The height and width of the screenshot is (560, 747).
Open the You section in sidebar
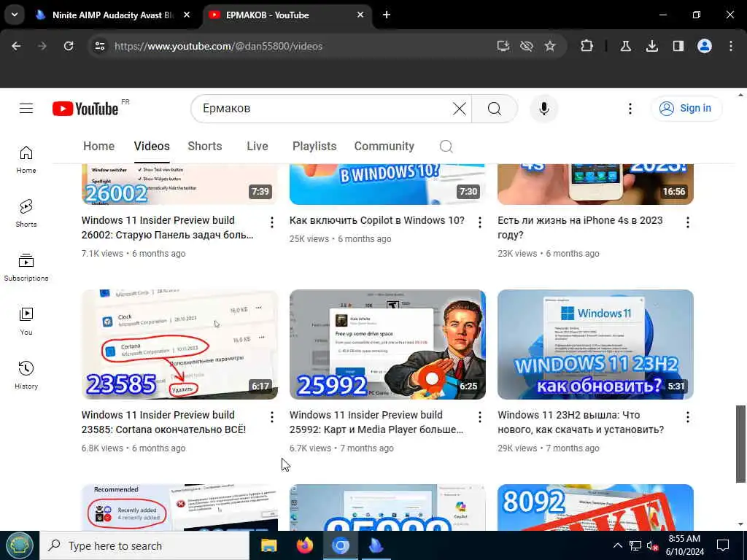[26, 322]
